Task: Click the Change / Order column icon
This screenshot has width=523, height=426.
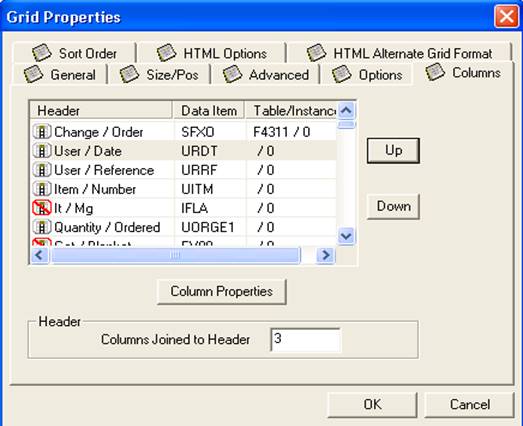Action: coord(42,132)
